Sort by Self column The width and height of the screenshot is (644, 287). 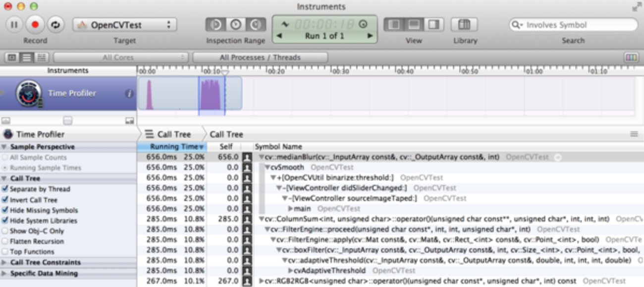click(226, 147)
